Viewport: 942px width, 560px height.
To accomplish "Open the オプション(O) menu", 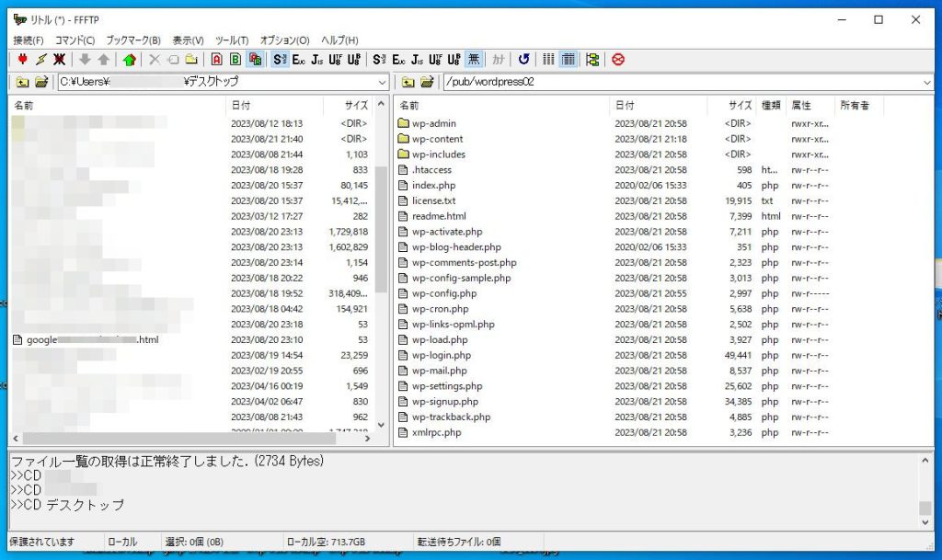I will (284, 40).
